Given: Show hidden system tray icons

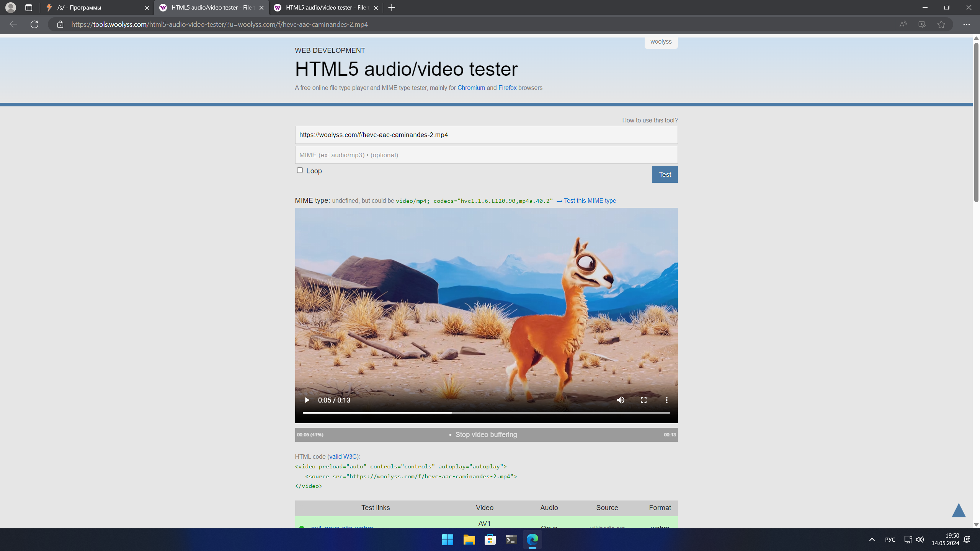Looking at the screenshot, I should (x=872, y=540).
